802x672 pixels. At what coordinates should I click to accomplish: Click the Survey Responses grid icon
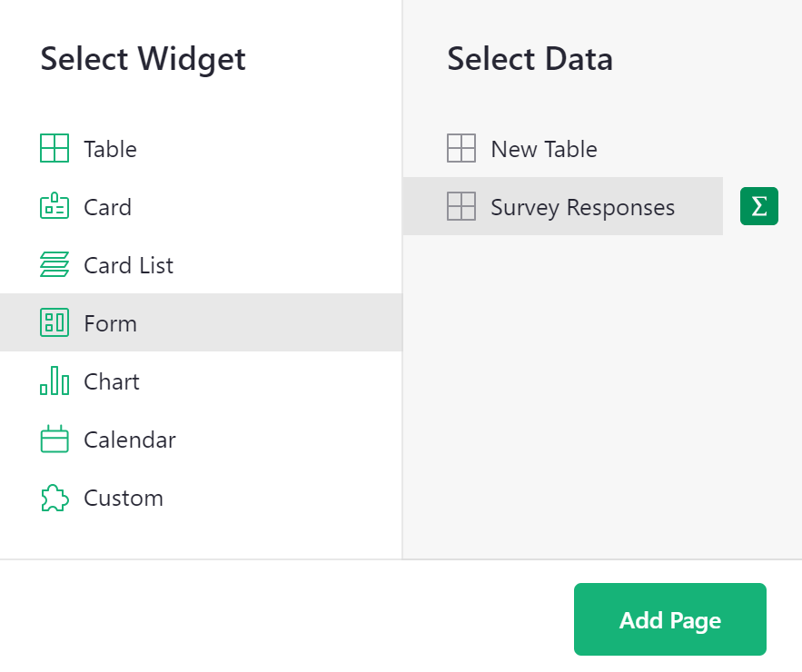462,206
